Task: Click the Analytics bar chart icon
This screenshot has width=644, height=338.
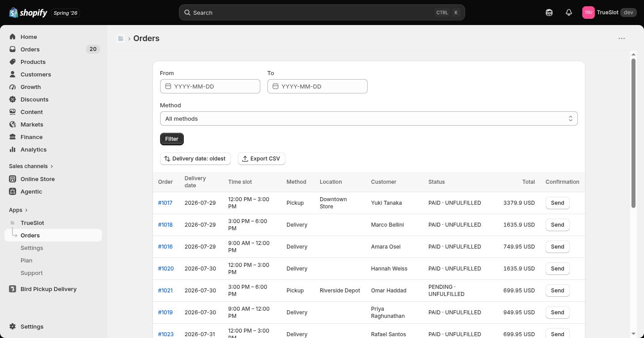Action: [13, 149]
